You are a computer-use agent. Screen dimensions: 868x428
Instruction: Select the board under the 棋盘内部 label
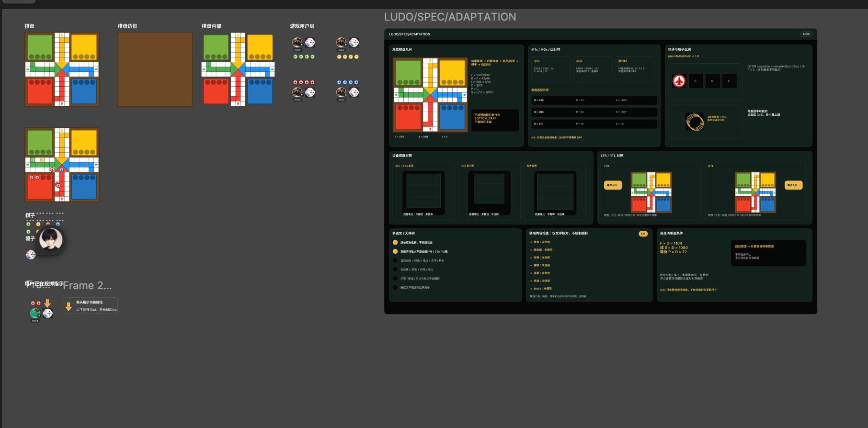coord(238,69)
